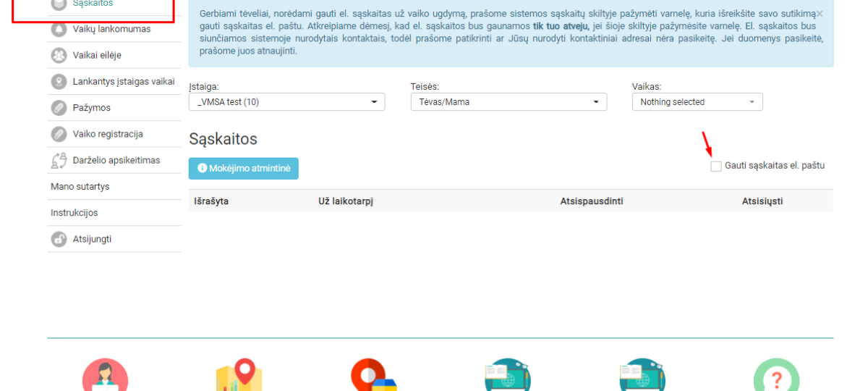Click the Vaikų lankomumas bell icon
This screenshot has height=391, width=868.
pyautogui.click(x=59, y=30)
